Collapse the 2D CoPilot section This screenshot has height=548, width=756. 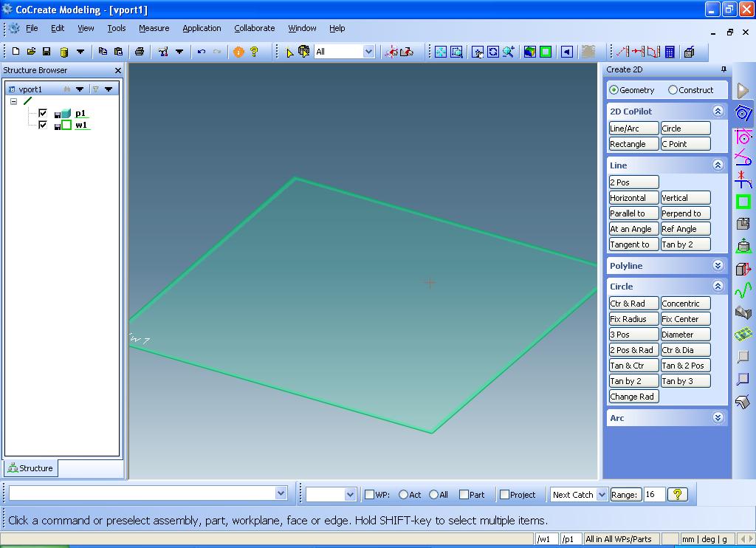718,111
